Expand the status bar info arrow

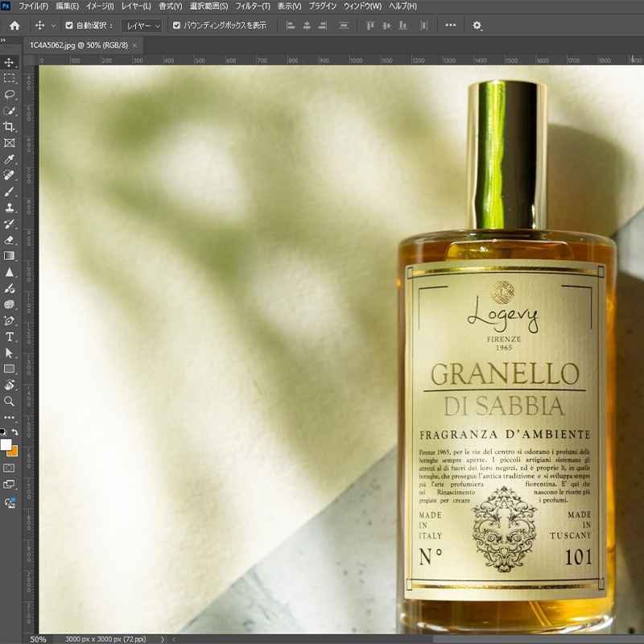tap(162, 639)
